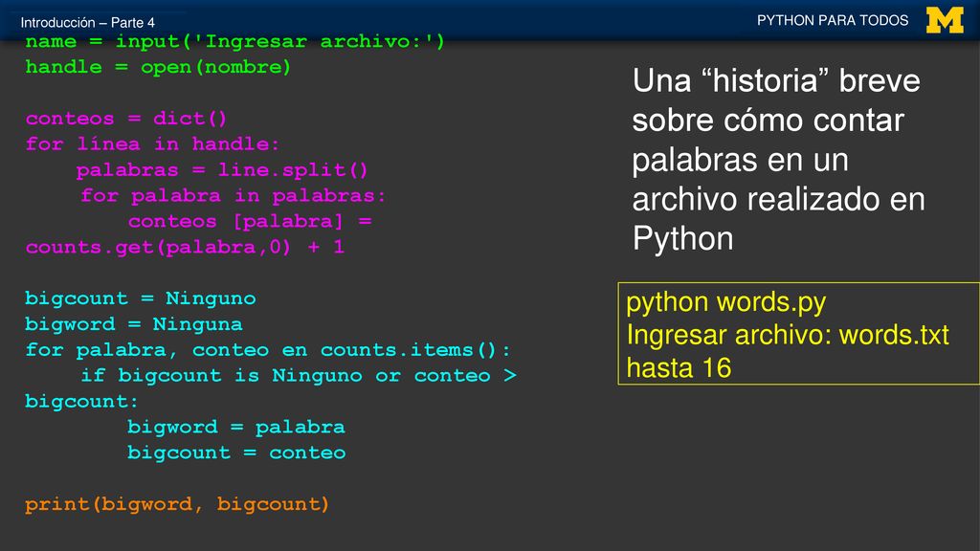Click the 'Introducción – Parte 4' title

click(87, 23)
